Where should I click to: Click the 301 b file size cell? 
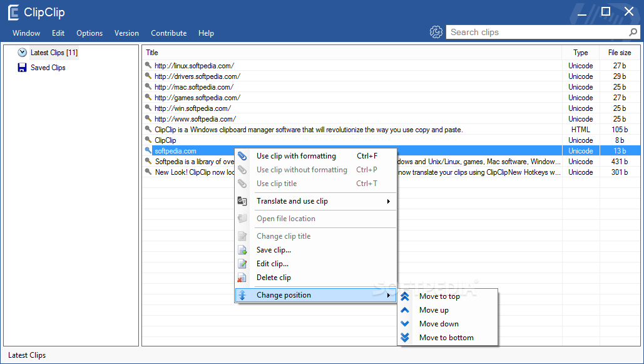pos(620,172)
